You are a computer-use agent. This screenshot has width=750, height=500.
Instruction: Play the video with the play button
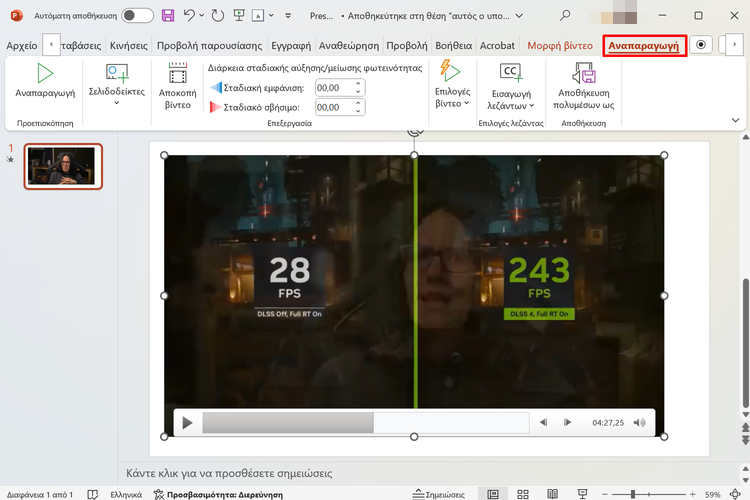[187, 423]
